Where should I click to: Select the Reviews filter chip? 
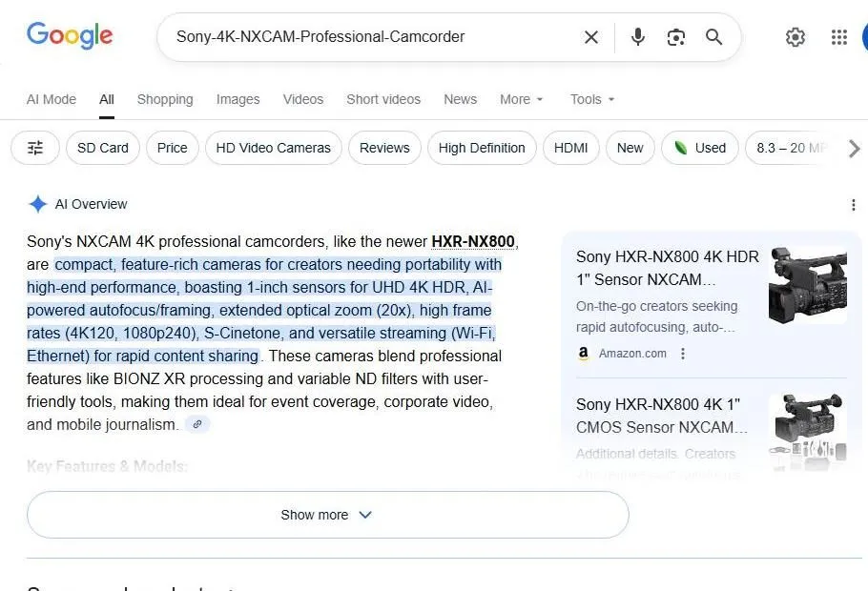384,148
